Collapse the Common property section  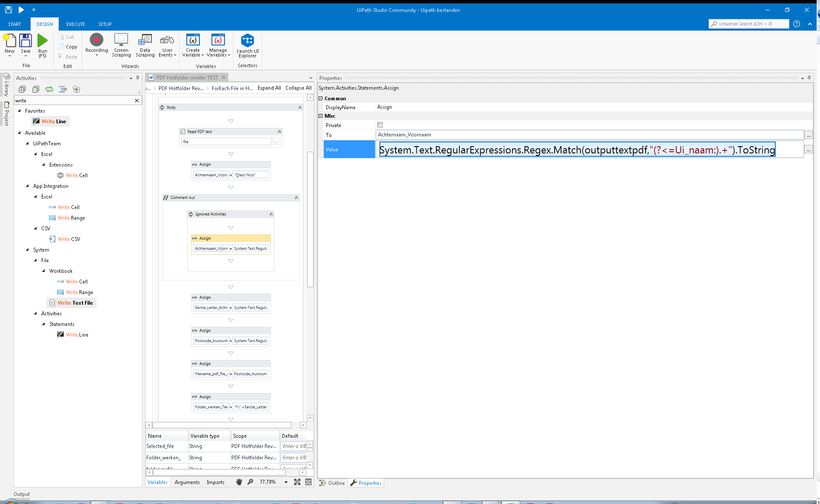click(x=321, y=99)
